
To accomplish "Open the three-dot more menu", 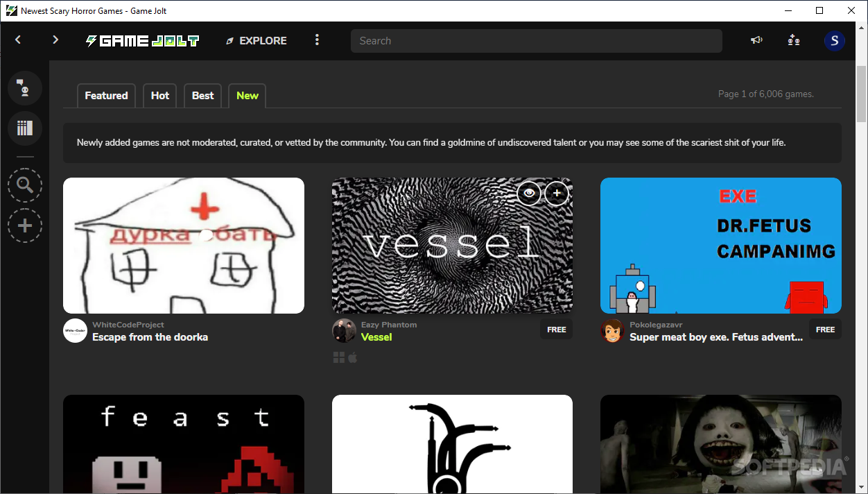I will (317, 40).
